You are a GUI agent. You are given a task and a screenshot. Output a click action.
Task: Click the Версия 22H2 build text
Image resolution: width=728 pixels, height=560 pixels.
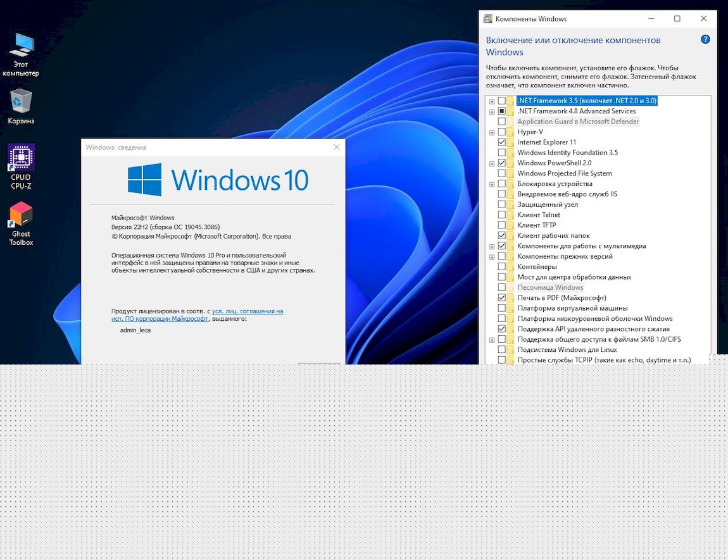165,227
